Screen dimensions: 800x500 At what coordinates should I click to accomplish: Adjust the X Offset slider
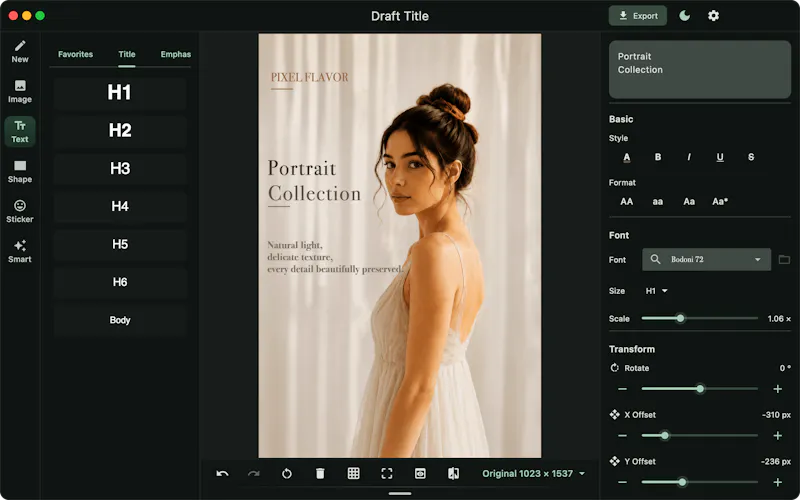point(699,436)
